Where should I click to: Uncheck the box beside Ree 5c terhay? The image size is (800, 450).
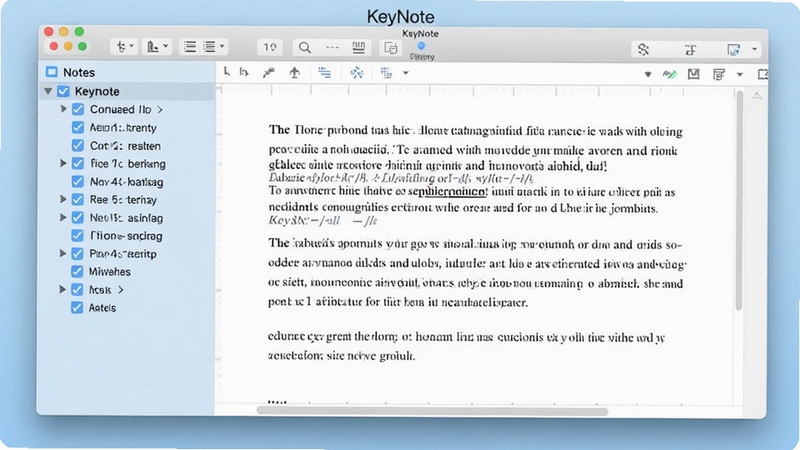[78, 199]
